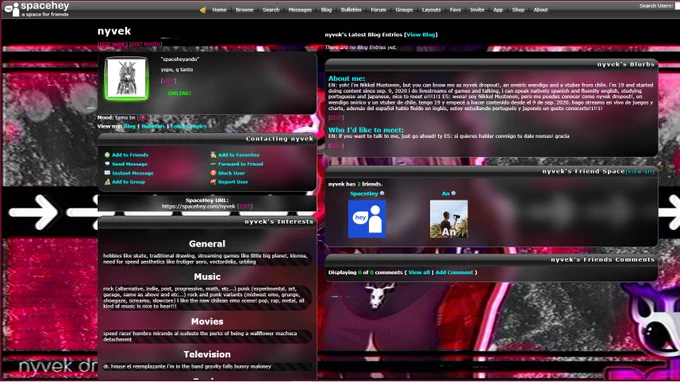The height and width of the screenshot is (382, 680).
Task: Open the Blog link after View my
Action: pyautogui.click(x=130, y=126)
